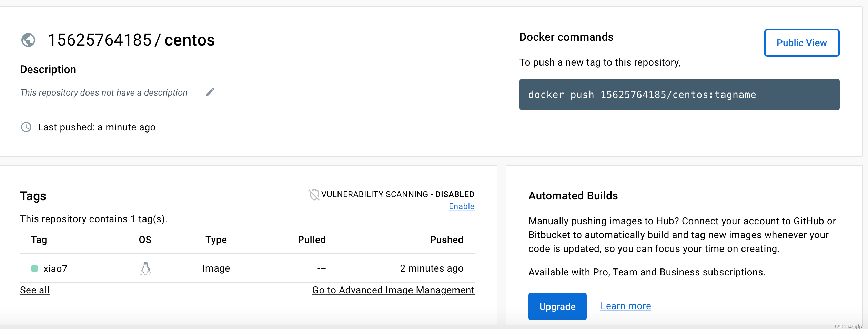
Task: Open Learn more about automated builds
Action: [625, 306]
